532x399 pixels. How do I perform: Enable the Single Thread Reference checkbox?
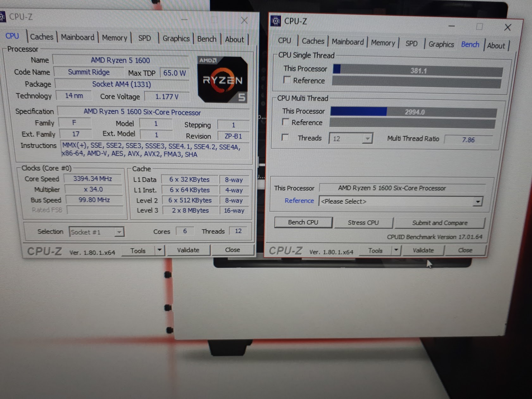click(x=287, y=80)
